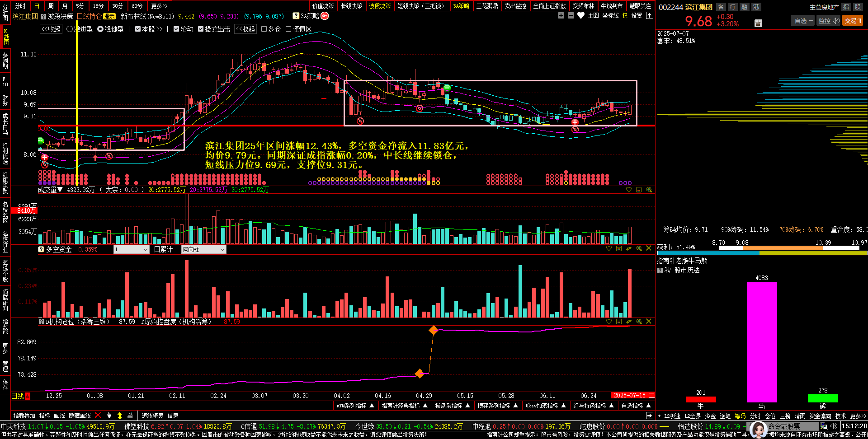Click the 坐标线 button
This screenshot has width=868, height=439.
click(x=610, y=15)
